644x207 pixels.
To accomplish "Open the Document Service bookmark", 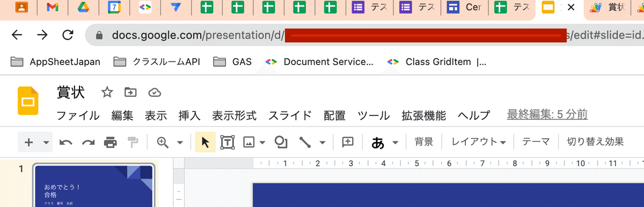I will click(x=319, y=62).
